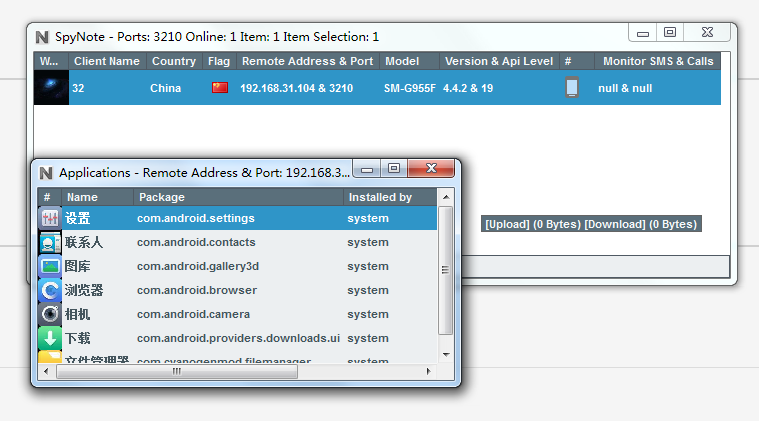Minimize the Applications window
Image resolution: width=759 pixels, height=421 pixels.
point(367,169)
